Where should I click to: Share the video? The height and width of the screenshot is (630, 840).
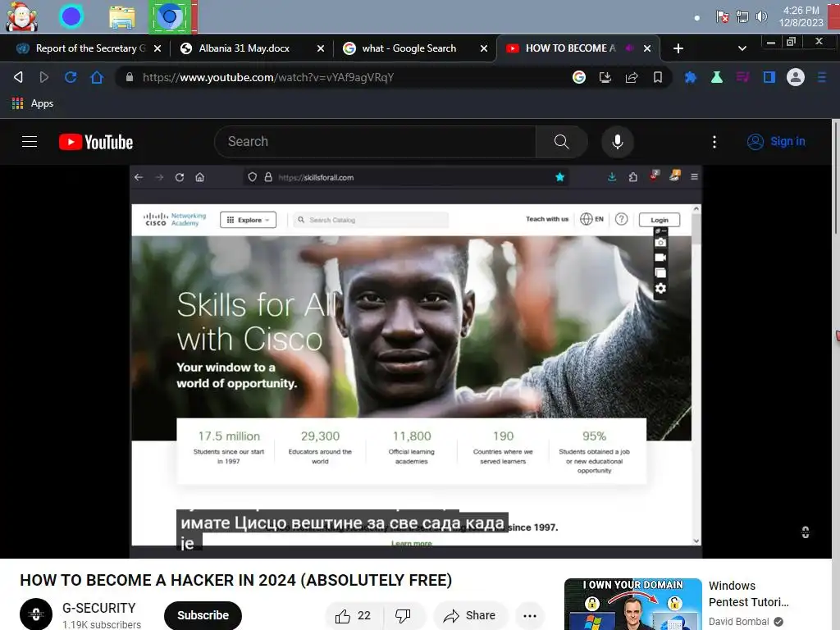pyautogui.click(x=469, y=615)
